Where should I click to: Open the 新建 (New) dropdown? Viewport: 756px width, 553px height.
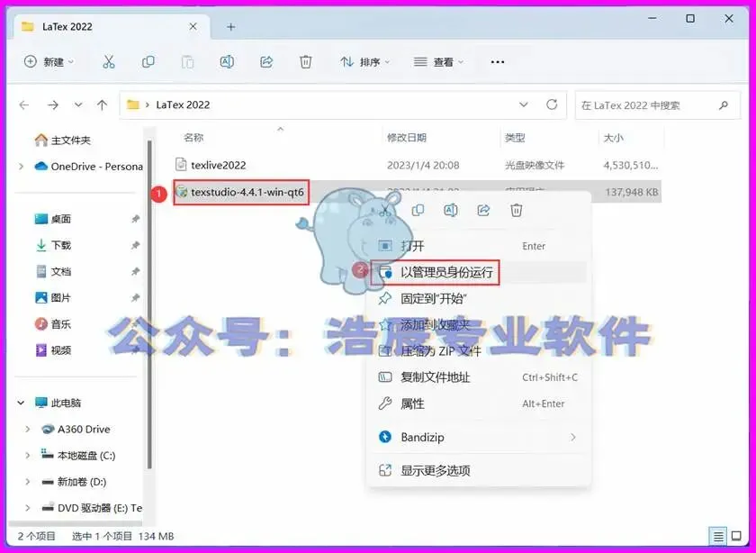[x=49, y=62]
